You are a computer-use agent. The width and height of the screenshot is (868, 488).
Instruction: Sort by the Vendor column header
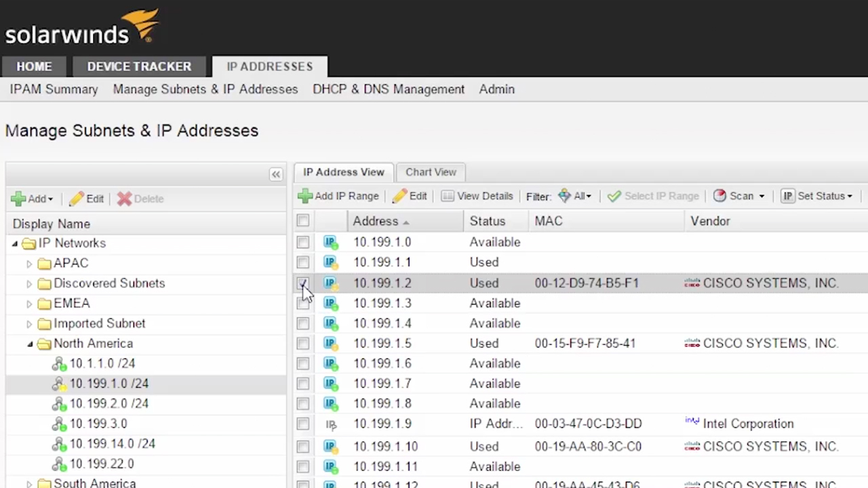coord(776,221)
